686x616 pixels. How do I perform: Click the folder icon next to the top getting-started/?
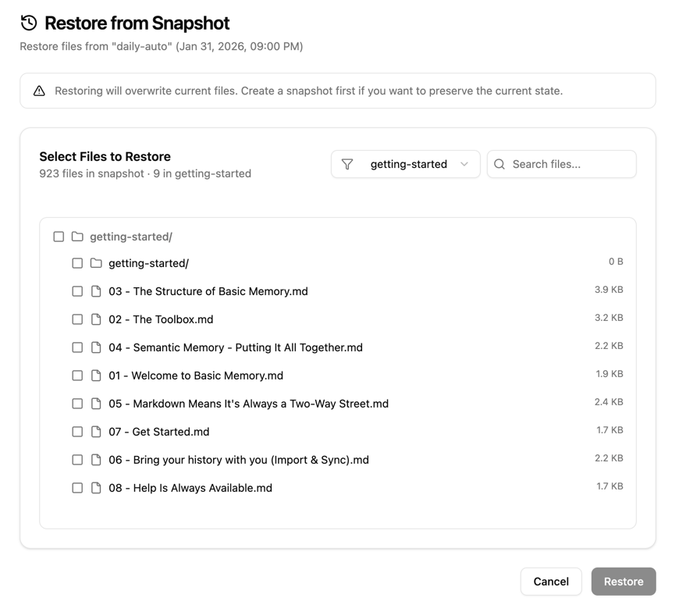[x=77, y=236]
